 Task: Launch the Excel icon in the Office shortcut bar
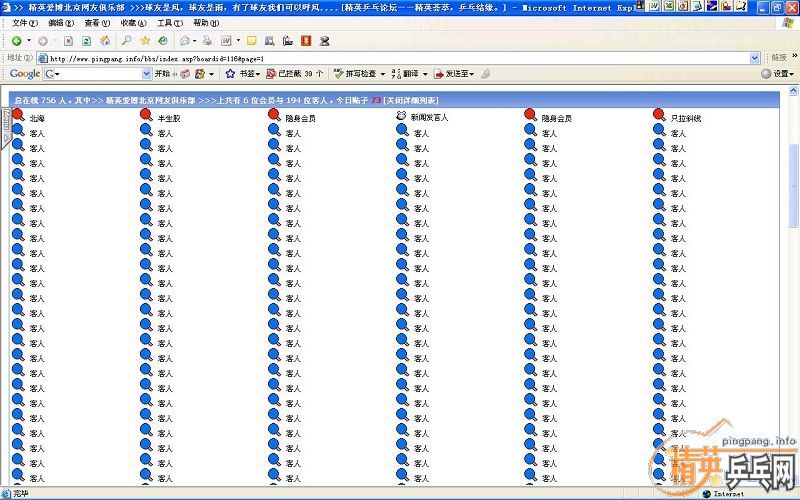click(x=669, y=6)
